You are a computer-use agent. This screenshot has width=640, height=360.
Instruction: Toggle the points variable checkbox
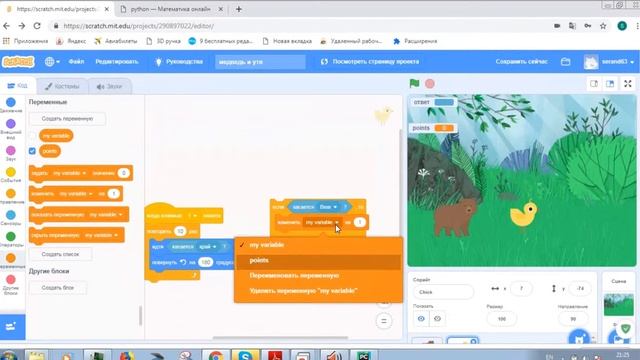click(x=32, y=151)
